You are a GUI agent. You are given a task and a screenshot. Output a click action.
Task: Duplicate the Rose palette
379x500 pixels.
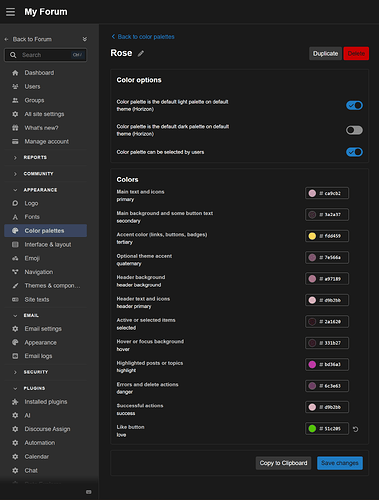[x=325, y=53]
